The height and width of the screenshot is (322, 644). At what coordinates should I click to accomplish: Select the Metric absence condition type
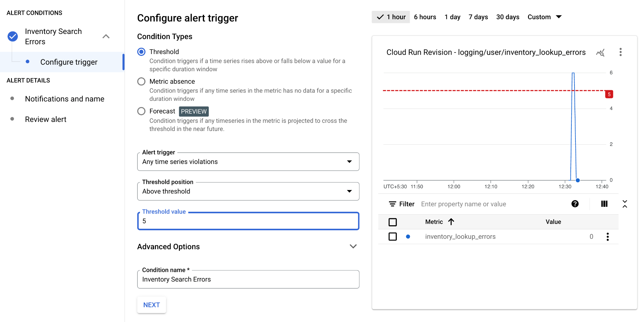142,82
